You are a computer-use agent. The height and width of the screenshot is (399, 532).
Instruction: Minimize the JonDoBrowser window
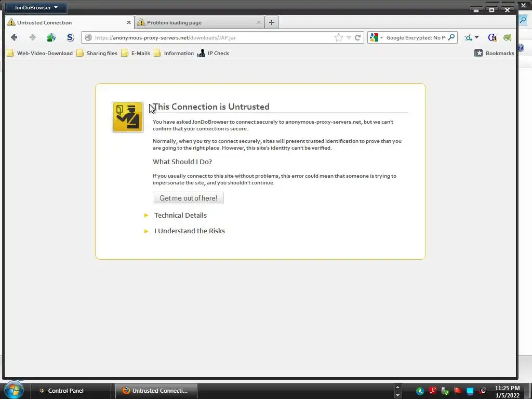(x=476, y=10)
